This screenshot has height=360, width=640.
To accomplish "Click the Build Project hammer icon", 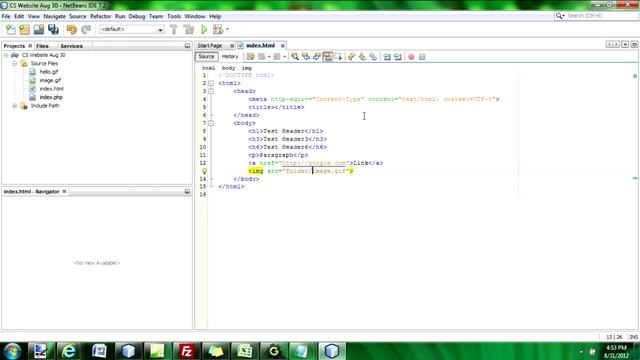I will [x=174, y=29].
